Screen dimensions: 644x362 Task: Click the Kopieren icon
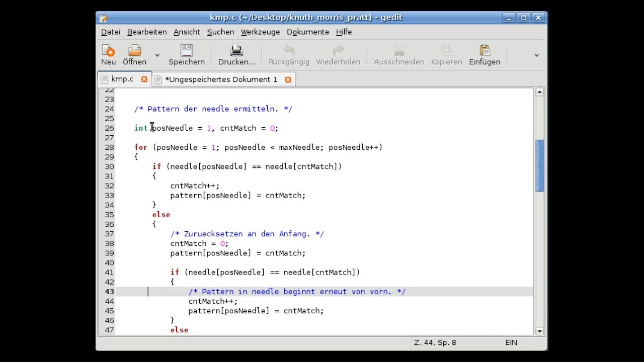pyautogui.click(x=446, y=50)
